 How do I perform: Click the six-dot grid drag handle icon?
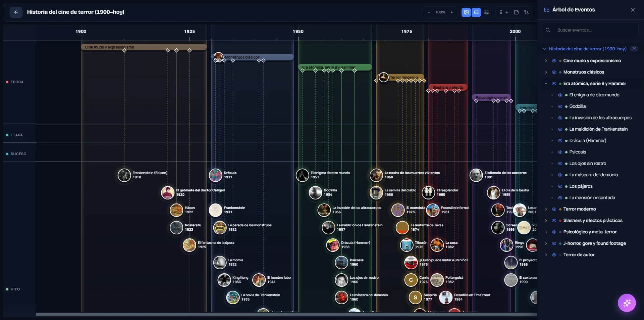tap(501, 12)
